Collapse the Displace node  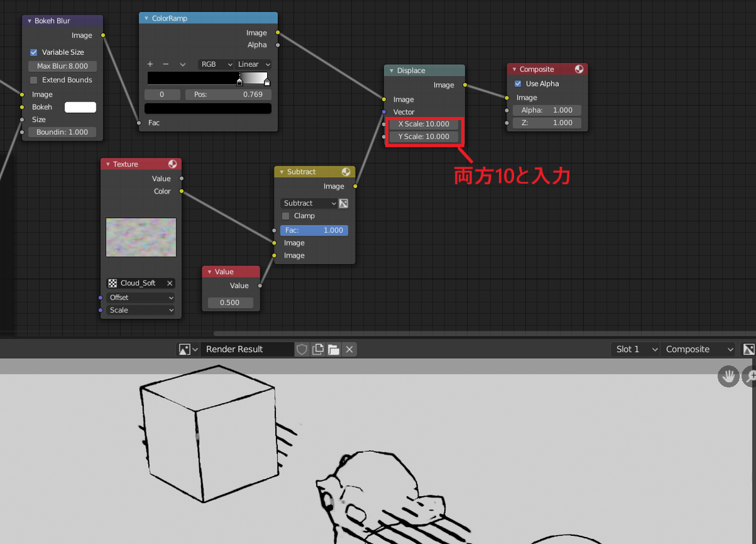click(x=391, y=71)
